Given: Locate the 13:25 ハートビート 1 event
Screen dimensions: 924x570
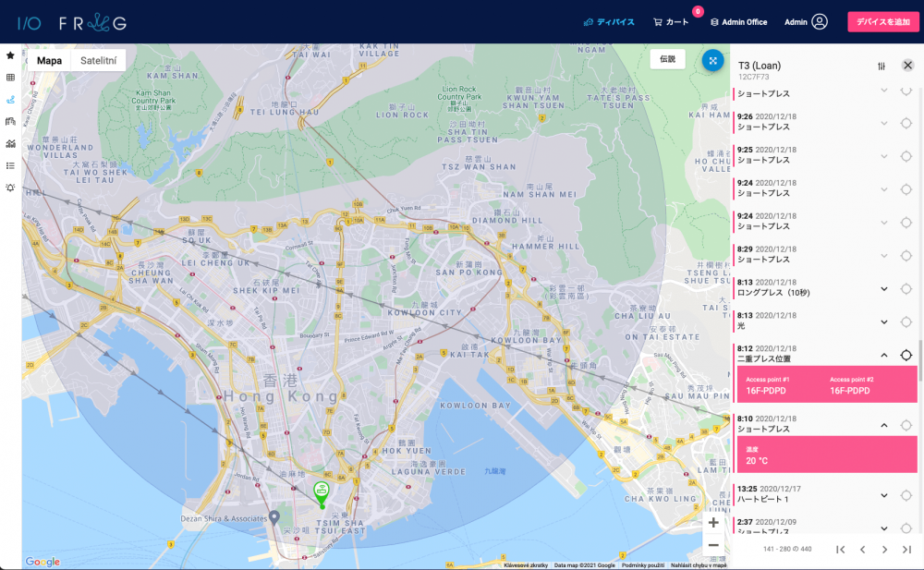Looking at the screenshot, I should click(x=906, y=495).
